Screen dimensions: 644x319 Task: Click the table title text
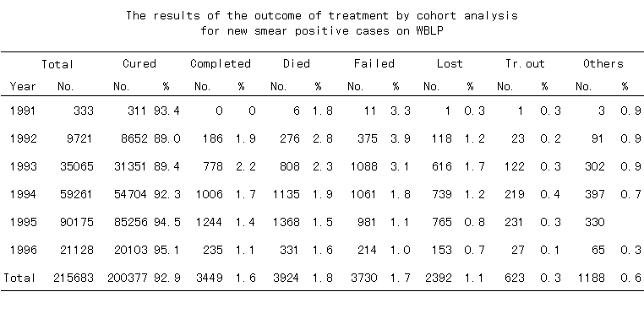point(322,24)
